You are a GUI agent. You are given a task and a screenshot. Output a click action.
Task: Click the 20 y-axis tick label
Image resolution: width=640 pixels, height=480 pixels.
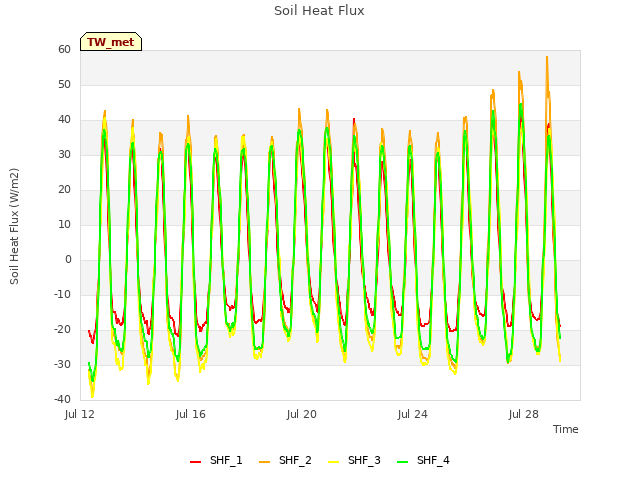tap(64, 189)
